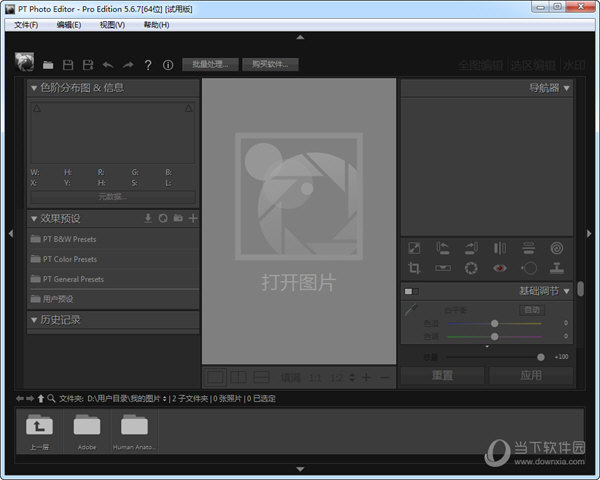Click the green-magenta tint slider handle
This screenshot has width=600, height=480.
pos(494,336)
